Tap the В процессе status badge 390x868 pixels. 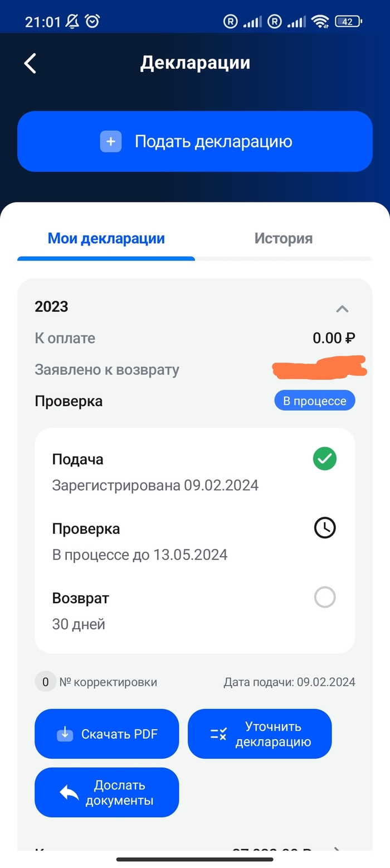pyautogui.click(x=315, y=401)
